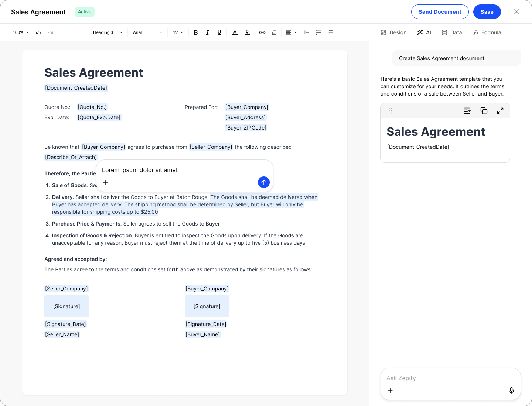Open the Arial font dropdown
532x406 pixels.
(x=147, y=32)
